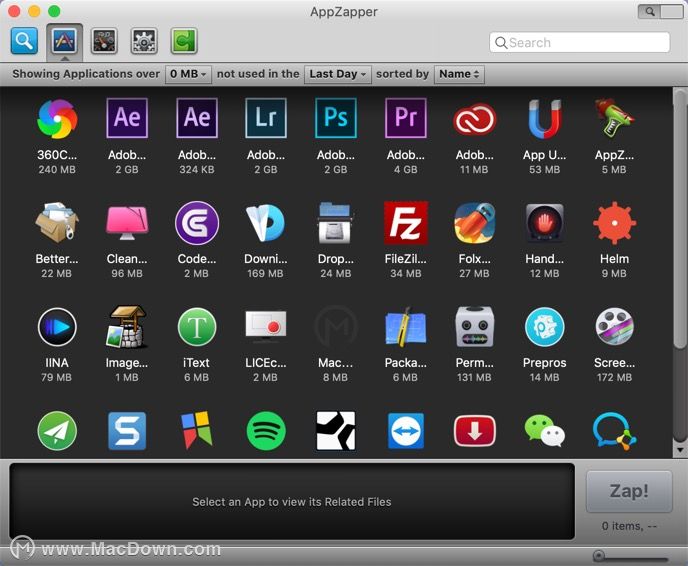Image resolution: width=688 pixels, height=566 pixels.
Task: Select the Perm... robot app icon
Action: coord(474,327)
